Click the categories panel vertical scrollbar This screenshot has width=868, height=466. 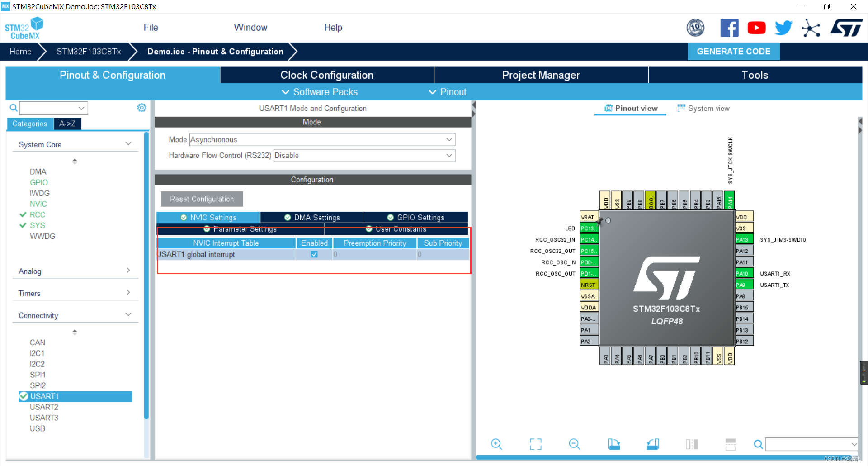tap(146, 276)
